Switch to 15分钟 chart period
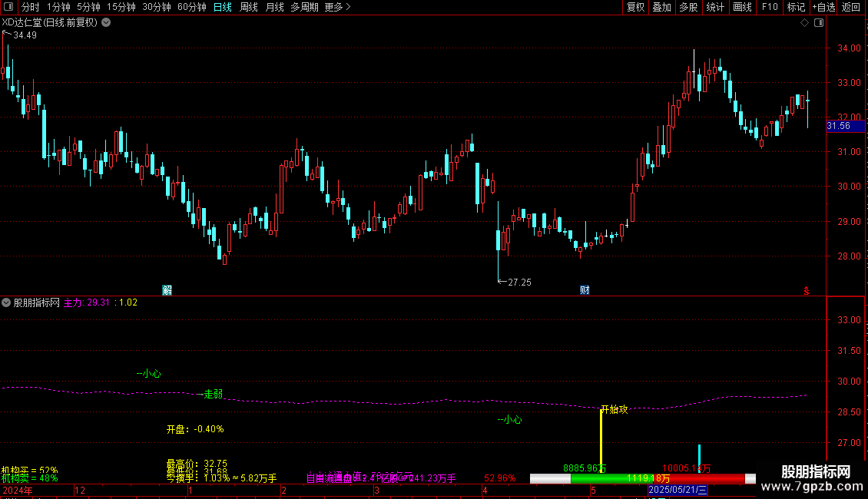 (x=121, y=7)
